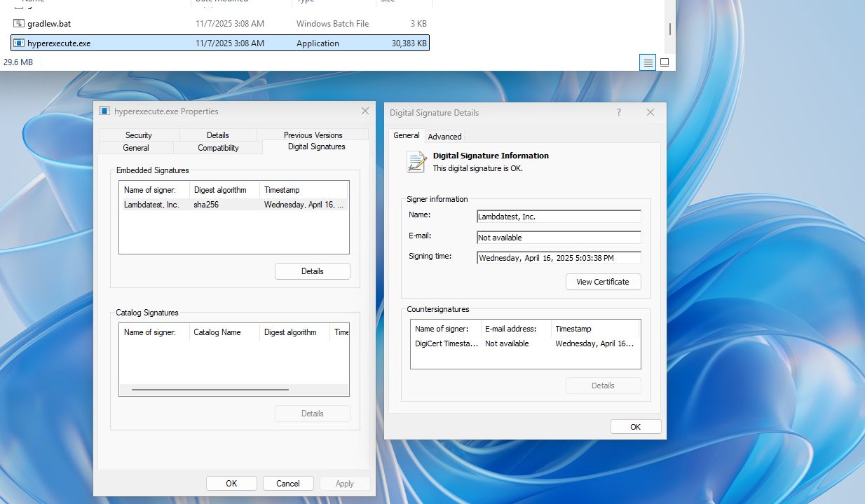Switch to the Compatibility tab
865x504 pixels.
pyautogui.click(x=218, y=148)
